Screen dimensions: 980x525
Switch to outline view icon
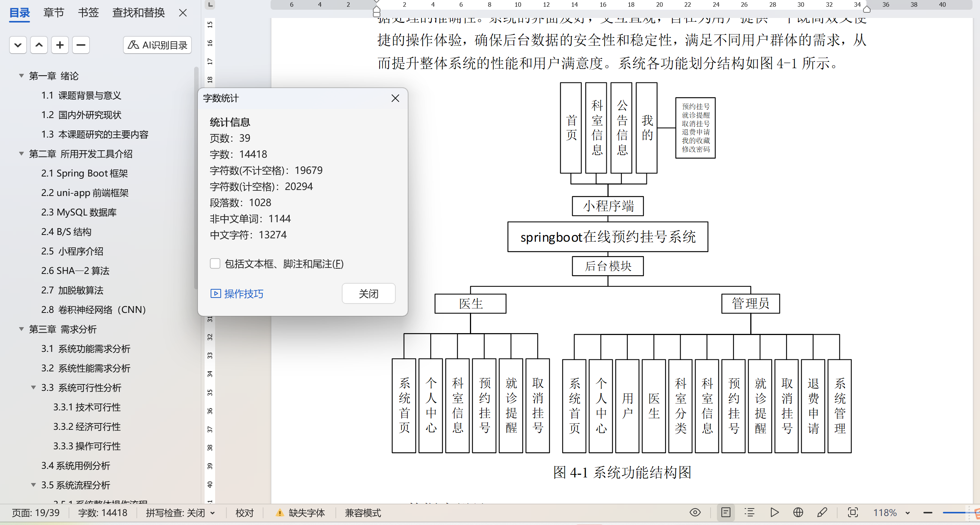(x=750, y=512)
